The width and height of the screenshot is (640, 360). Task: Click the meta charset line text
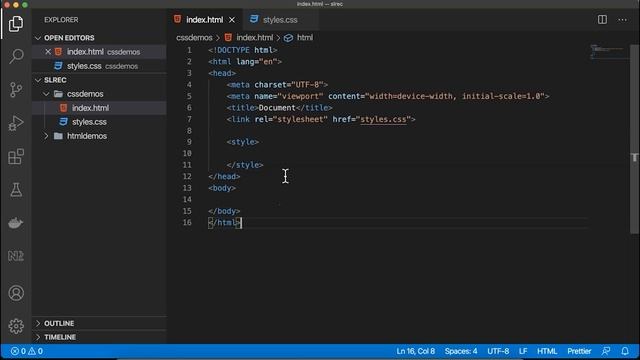click(x=277, y=84)
